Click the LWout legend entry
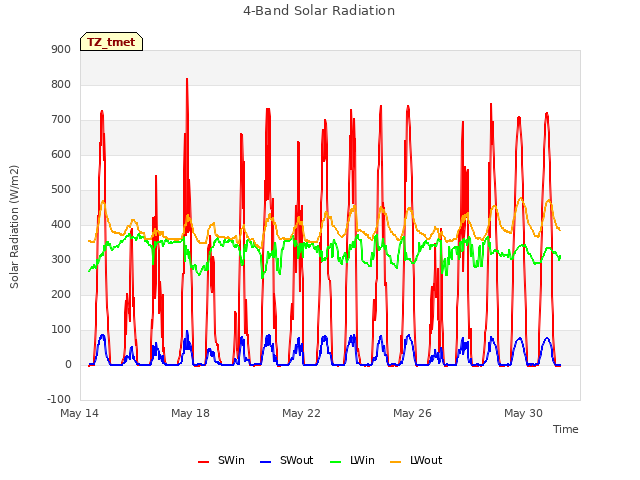Screen dimensions: 640x480 [x=416, y=460]
